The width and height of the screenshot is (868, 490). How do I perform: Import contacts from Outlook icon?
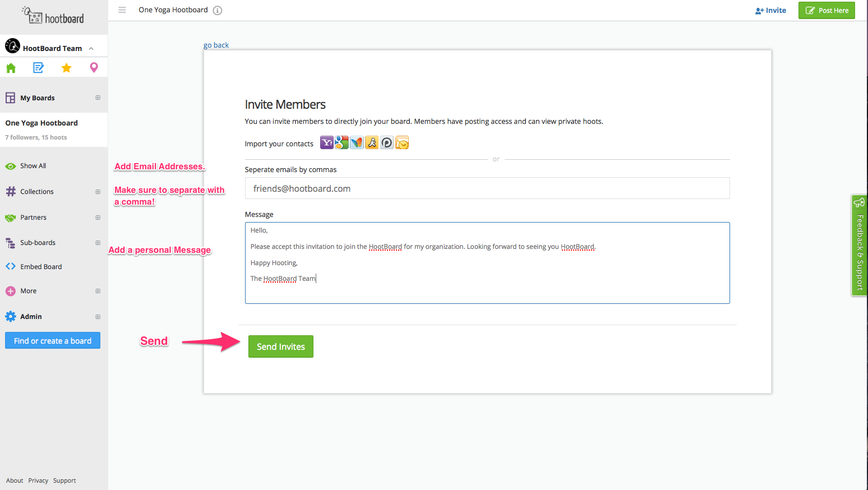tap(402, 142)
